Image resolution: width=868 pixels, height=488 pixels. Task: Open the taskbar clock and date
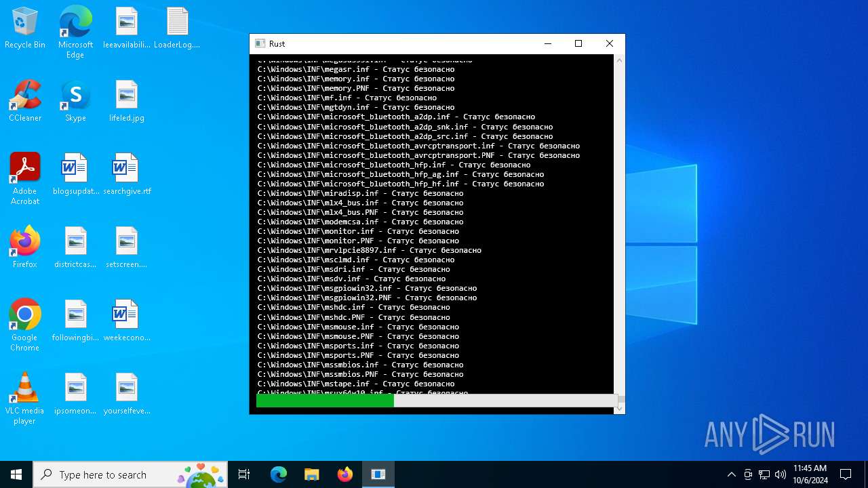coord(810,474)
